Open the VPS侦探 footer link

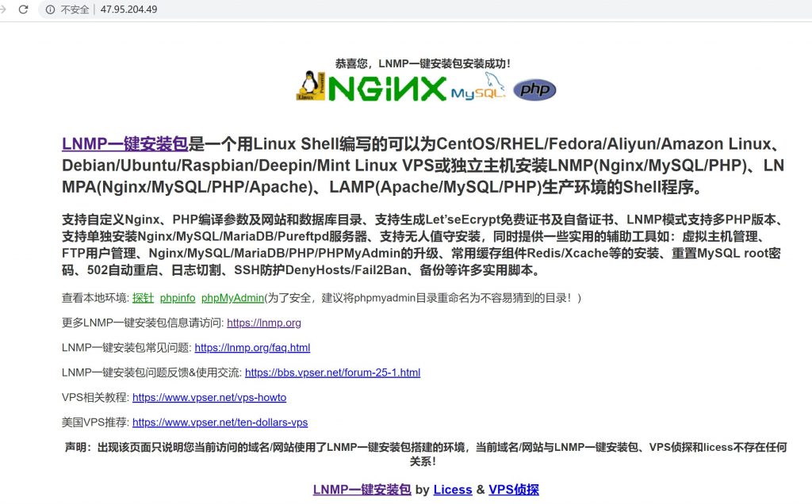coord(514,489)
